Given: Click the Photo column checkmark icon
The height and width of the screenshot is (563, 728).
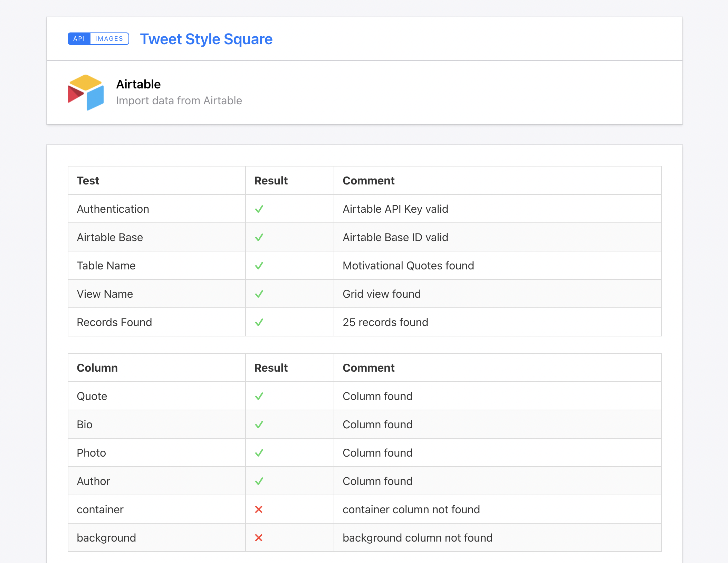Looking at the screenshot, I should [x=259, y=453].
